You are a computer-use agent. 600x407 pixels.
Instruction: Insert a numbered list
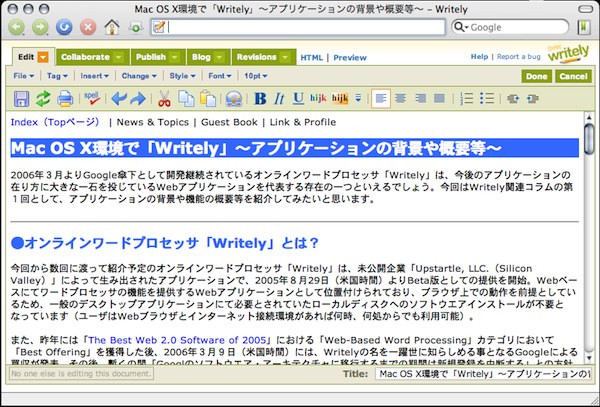(x=466, y=99)
